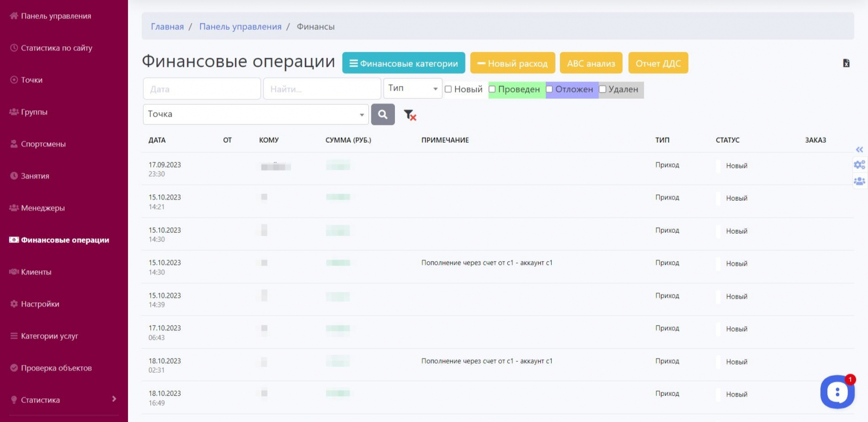Click Новый status in the 17.09.2023 row
868x422 pixels.
click(x=737, y=165)
